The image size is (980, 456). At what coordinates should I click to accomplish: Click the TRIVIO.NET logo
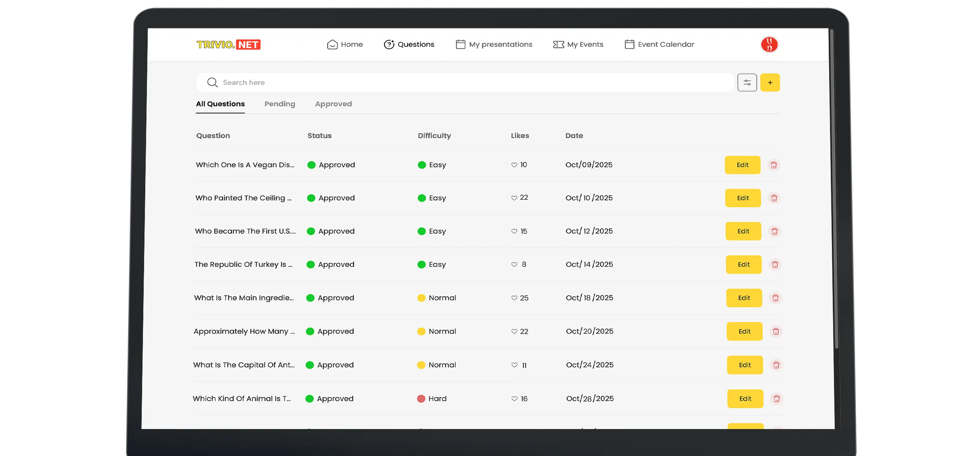(228, 45)
